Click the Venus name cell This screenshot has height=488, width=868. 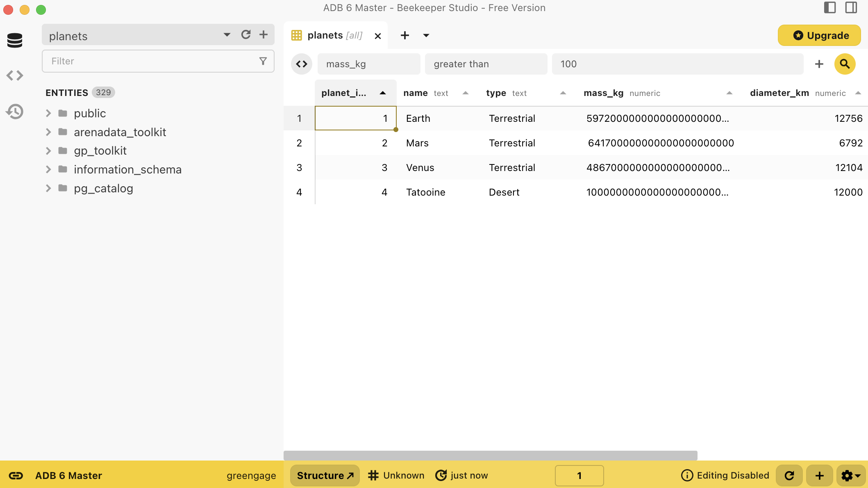(439, 168)
